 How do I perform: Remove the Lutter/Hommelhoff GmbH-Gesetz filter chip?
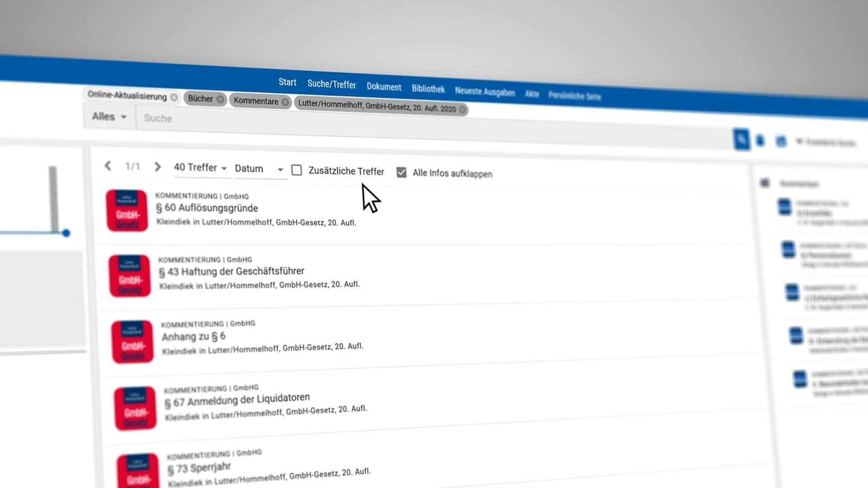pyautogui.click(x=462, y=109)
